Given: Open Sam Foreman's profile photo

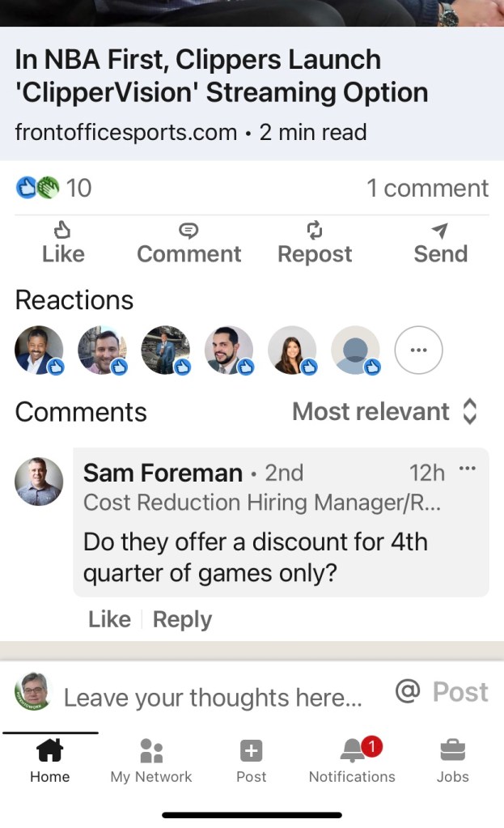Looking at the screenshot, I should coord(39,482).
